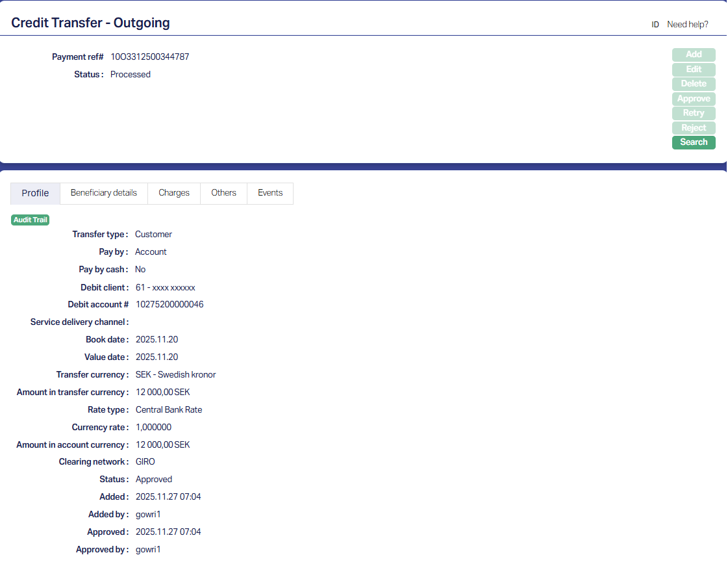This screenshot has height=579, width=728.
Task: Click the debit account number 10275200000046
Action: [169, 304]
